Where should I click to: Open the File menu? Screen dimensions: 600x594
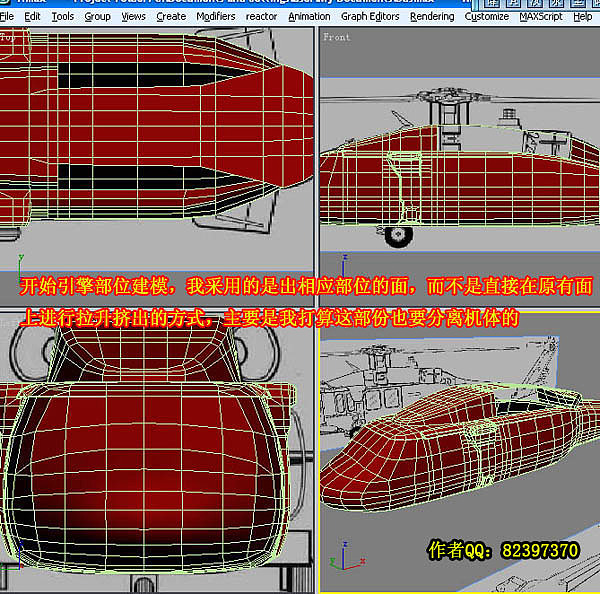pyautogui.click(x=7, y=17)
